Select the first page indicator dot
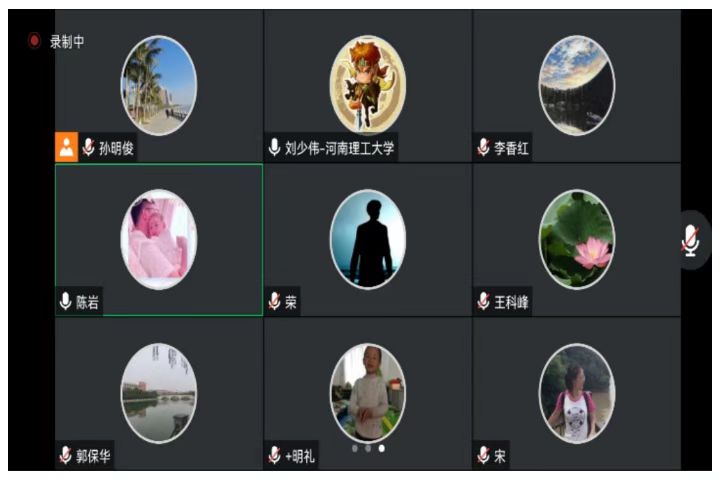The height and width of the screenshot is (480, 720). 354,448
